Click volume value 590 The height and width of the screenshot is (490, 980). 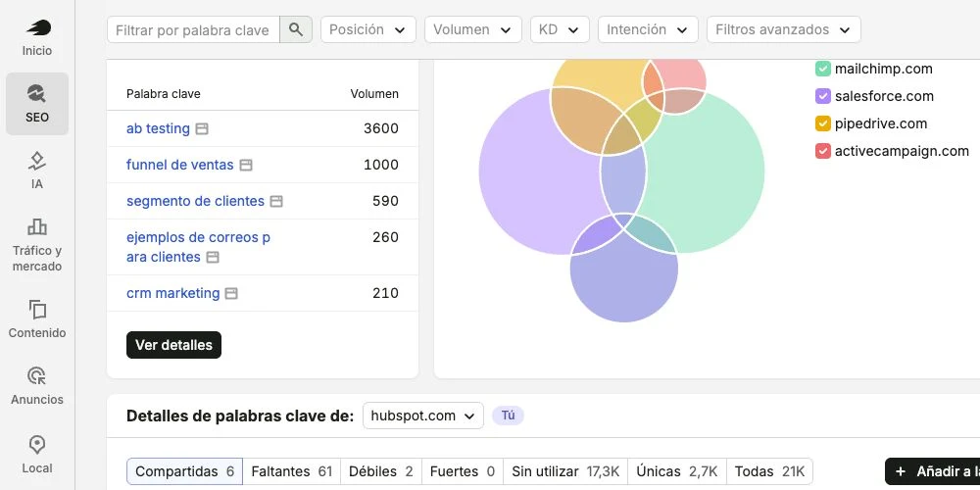385,201
